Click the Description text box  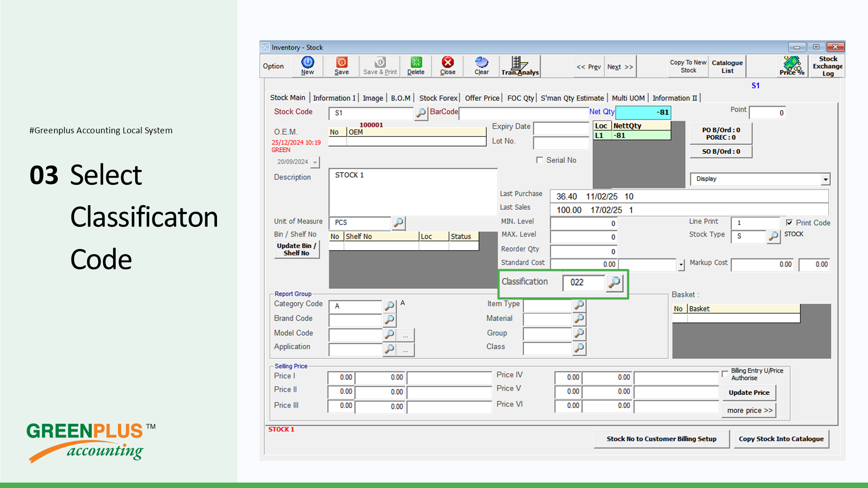[413, 192]
